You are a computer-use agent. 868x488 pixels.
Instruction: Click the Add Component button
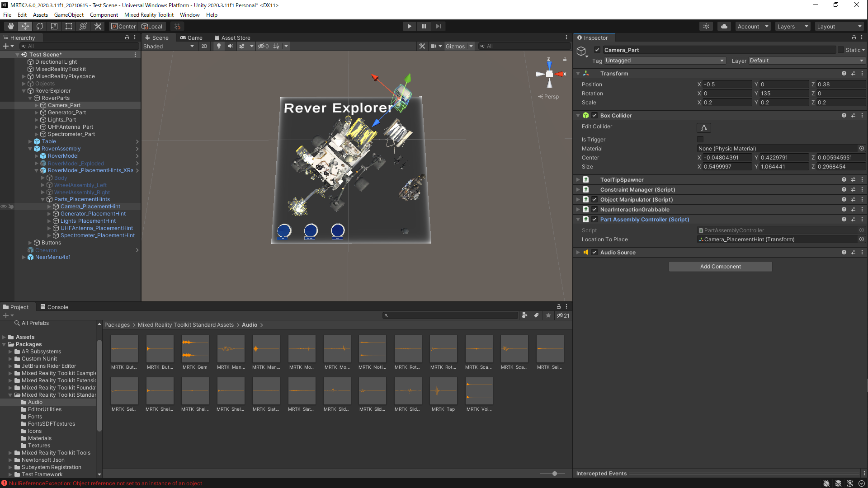pyautogui.click(x=720, y=267)
